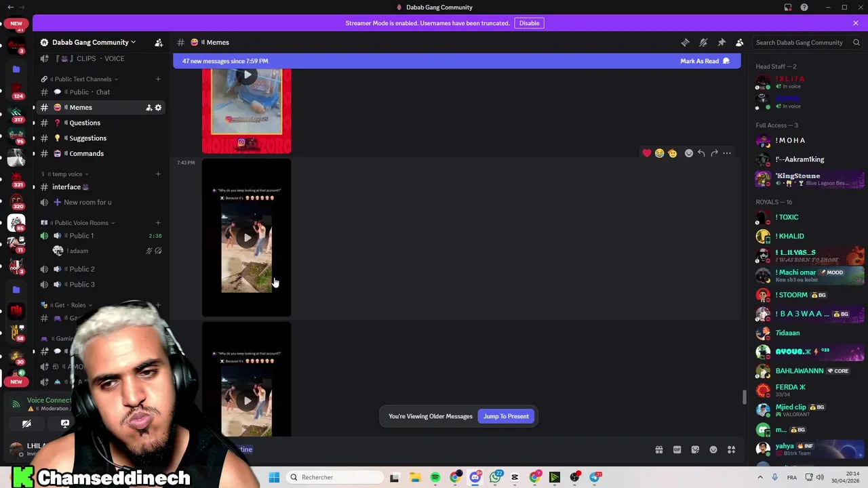Open member FERDA profile

point(810,390)
